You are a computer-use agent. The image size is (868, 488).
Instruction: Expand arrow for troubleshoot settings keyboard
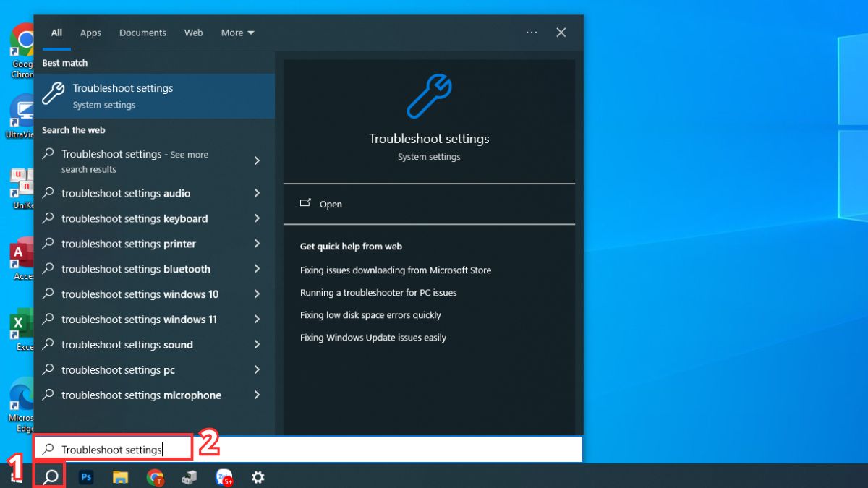[257, 218]
